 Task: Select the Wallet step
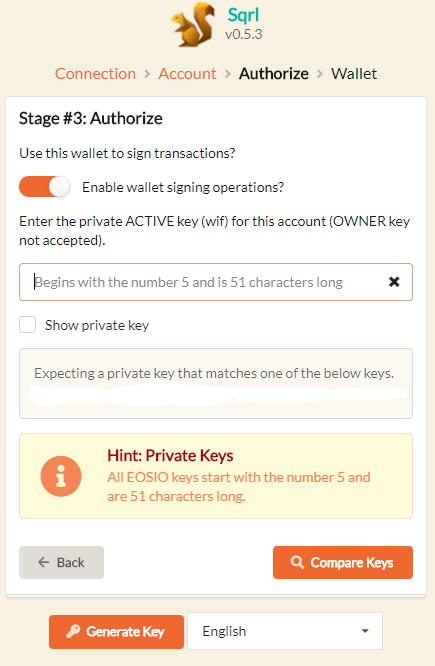pos(354,74)
